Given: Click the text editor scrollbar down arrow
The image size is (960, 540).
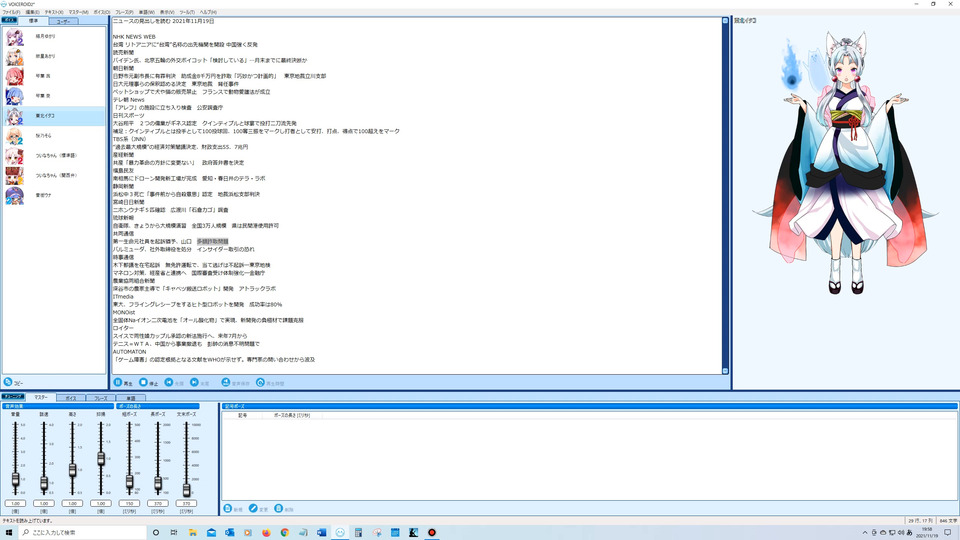Looking at the screenshot, I should coord(725,370).
